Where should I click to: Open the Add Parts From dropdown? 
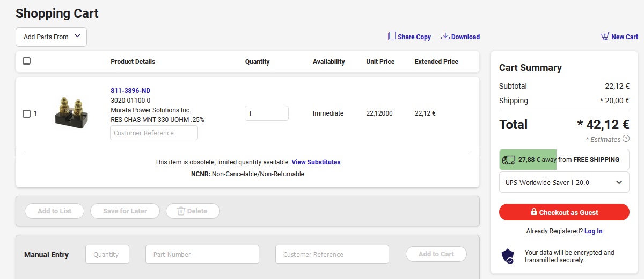(x=51, y=37)
